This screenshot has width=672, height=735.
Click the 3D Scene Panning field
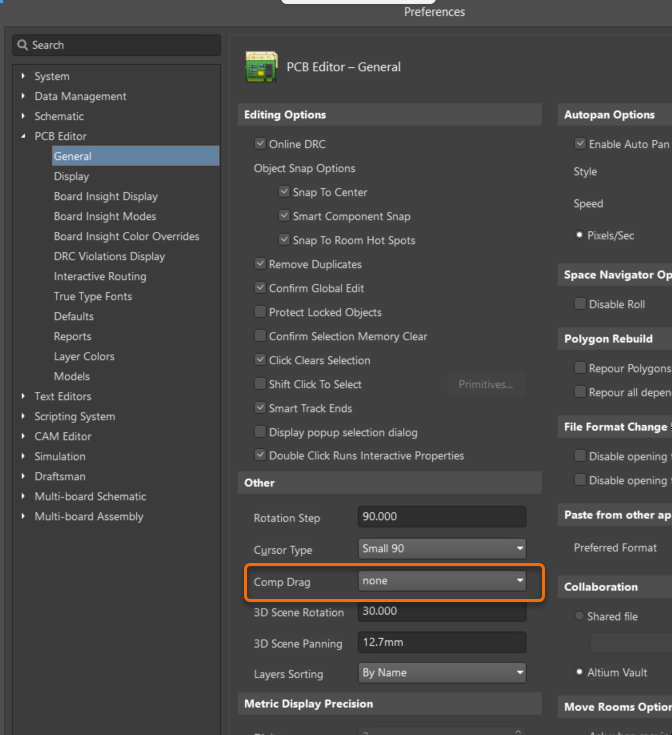coord(441,642)
